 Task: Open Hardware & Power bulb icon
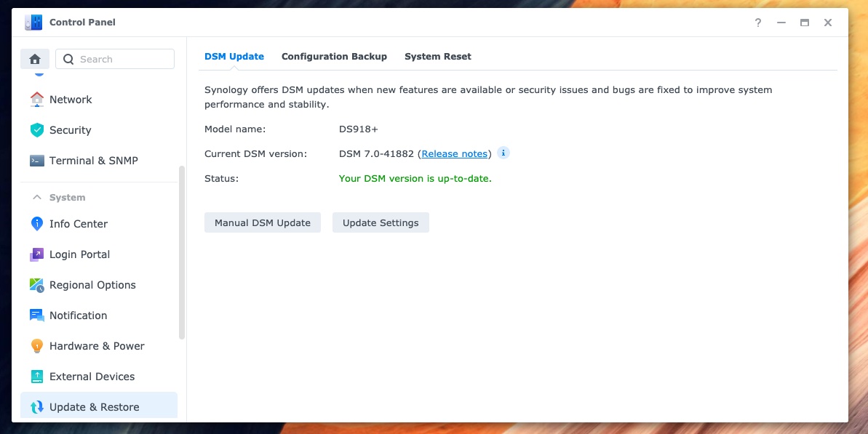tap(36, 346)
